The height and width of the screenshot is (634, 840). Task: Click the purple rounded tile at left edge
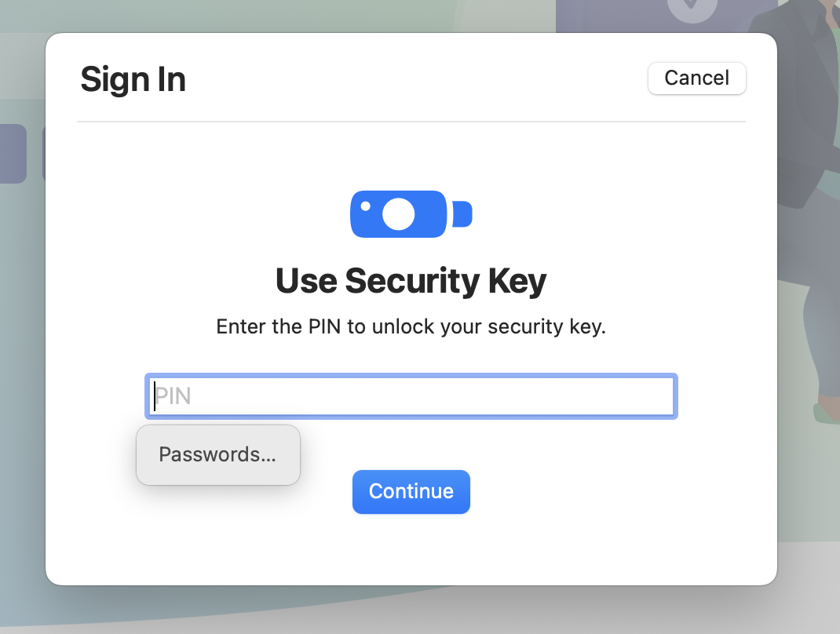tap(13, 154)
